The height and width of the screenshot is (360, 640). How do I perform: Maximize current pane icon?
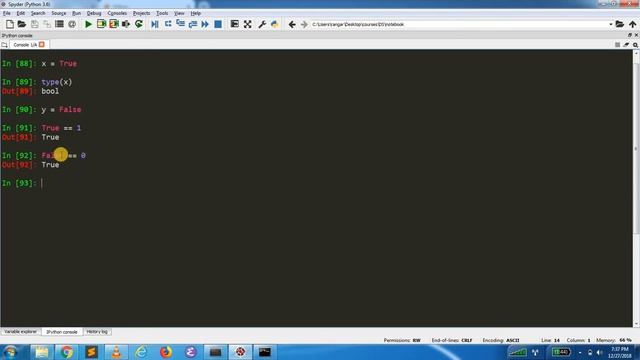(x=235, y=24)
